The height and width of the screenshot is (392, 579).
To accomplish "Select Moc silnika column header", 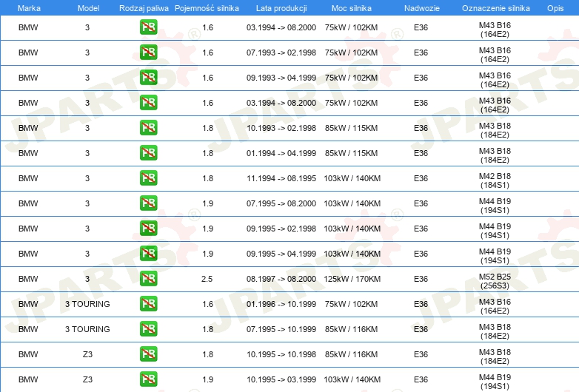I will [351, 8].
